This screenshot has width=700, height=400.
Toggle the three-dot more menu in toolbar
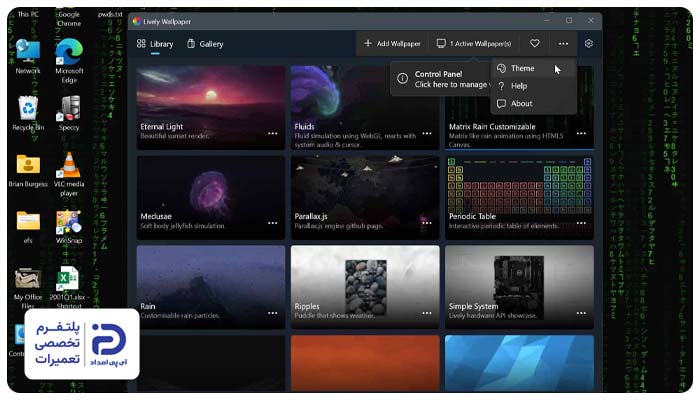pos(563,44)
